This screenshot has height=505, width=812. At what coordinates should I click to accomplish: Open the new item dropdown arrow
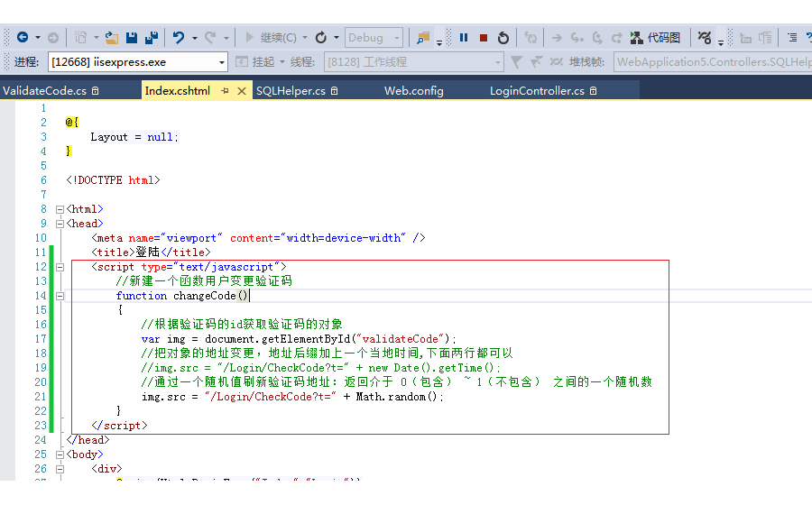pos(97,38)
